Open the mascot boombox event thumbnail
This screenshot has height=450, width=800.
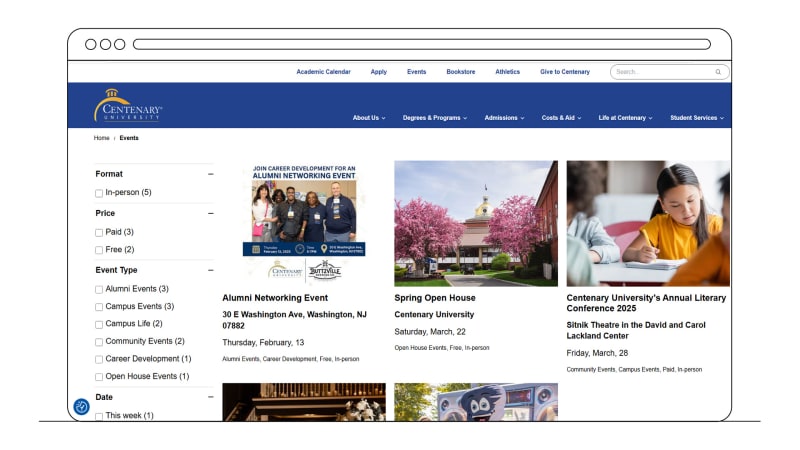pos(476,402)
